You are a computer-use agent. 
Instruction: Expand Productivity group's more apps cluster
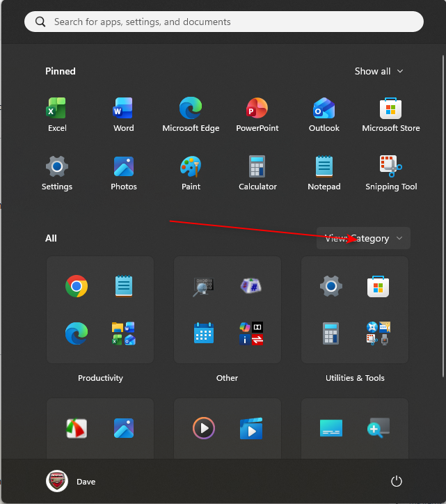click(124, 333)
